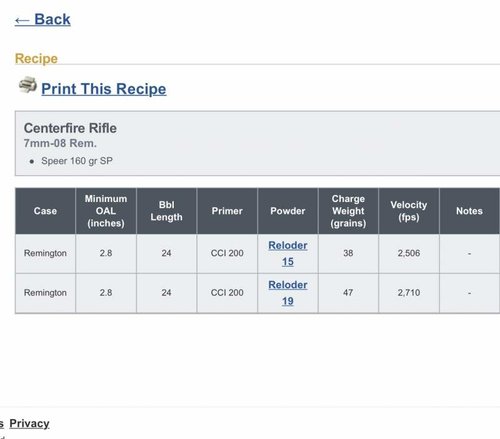Click the Minimum OAL (inches) column header
The image size is (500, 439).
[x=106, y=211]
